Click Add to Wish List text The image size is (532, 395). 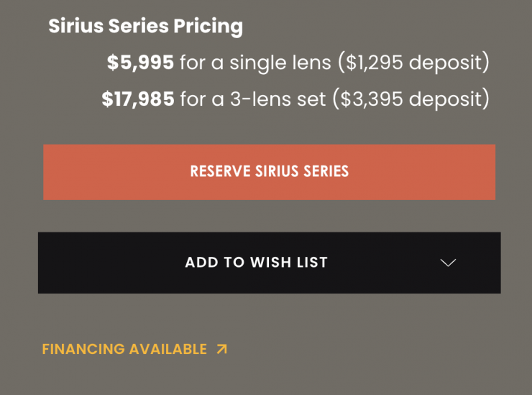pyautogui.click(x=256, y=263)
